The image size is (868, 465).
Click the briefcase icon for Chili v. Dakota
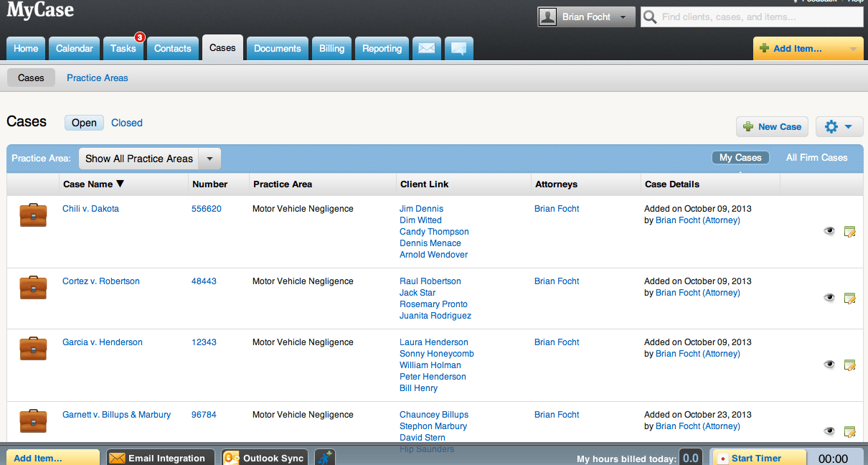point(32,215)
